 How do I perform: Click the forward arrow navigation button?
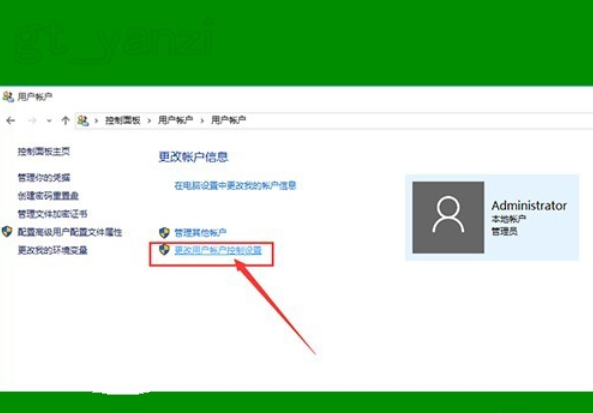click(32, 121)
